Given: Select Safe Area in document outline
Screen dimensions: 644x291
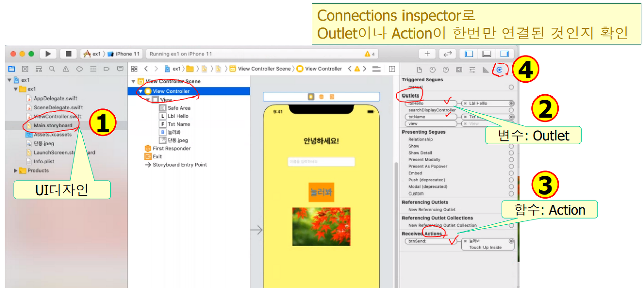Looking at the screenshot, I should pos(179,108).
